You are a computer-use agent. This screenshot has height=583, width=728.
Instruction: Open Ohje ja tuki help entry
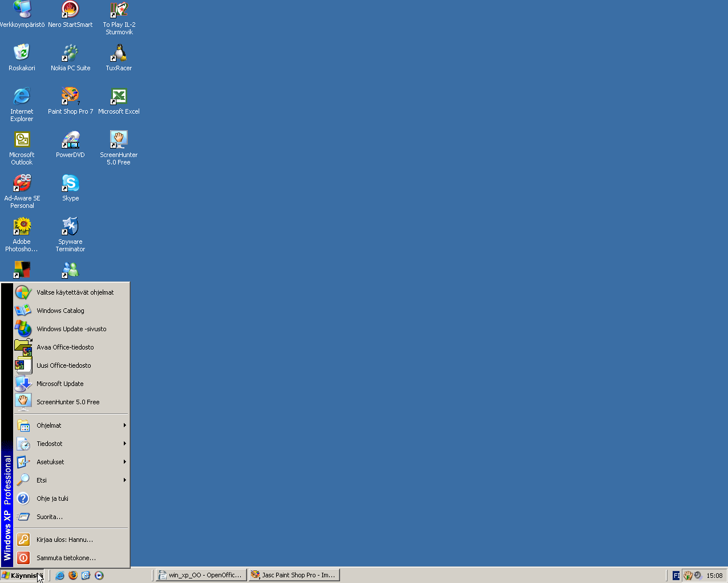(x=72, y=498)
